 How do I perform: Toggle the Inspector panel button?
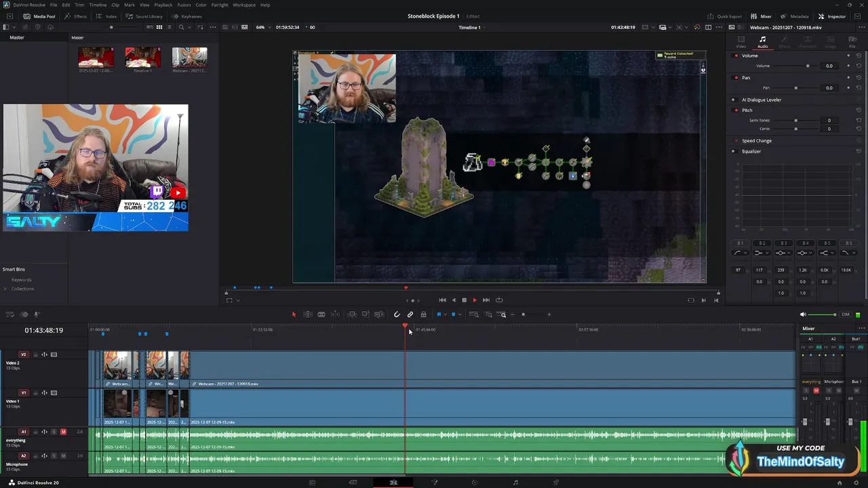click(832, 16)
